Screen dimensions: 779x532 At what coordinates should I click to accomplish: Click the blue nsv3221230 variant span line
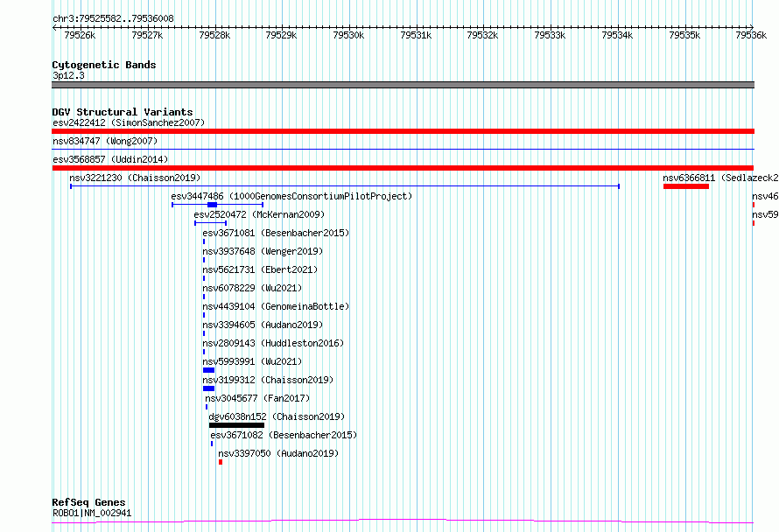[x=345, y=186]
